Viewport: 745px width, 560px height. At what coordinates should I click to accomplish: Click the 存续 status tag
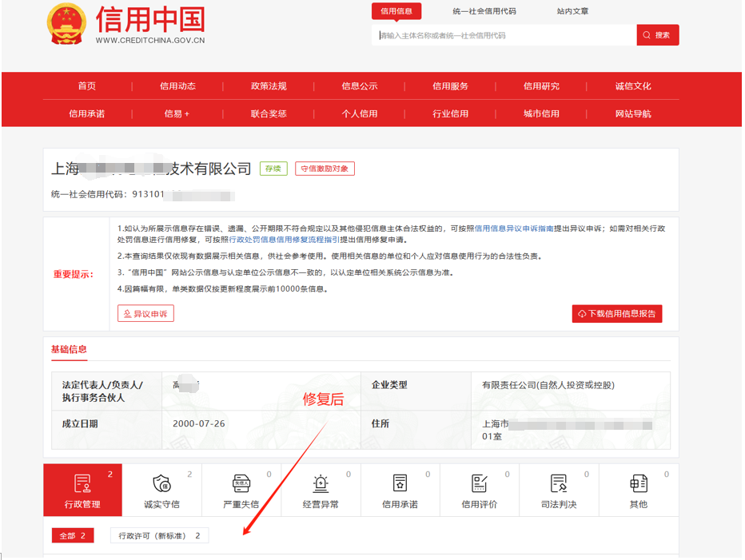click(273, 169)
